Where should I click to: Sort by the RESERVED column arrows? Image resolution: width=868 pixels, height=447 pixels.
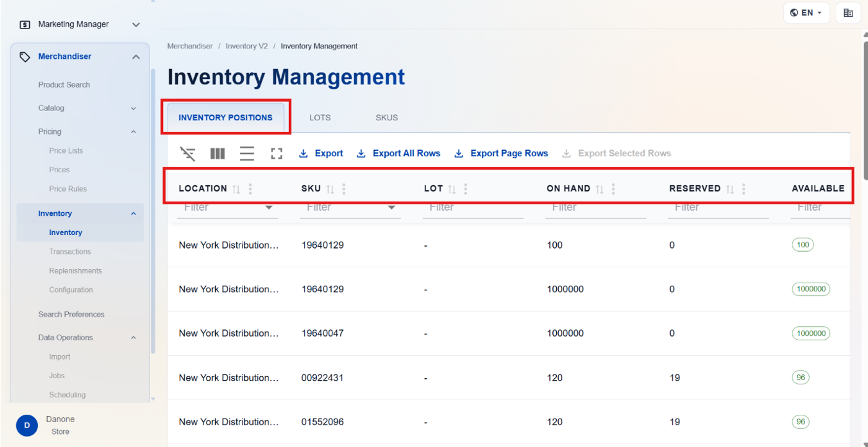point(730,189)
